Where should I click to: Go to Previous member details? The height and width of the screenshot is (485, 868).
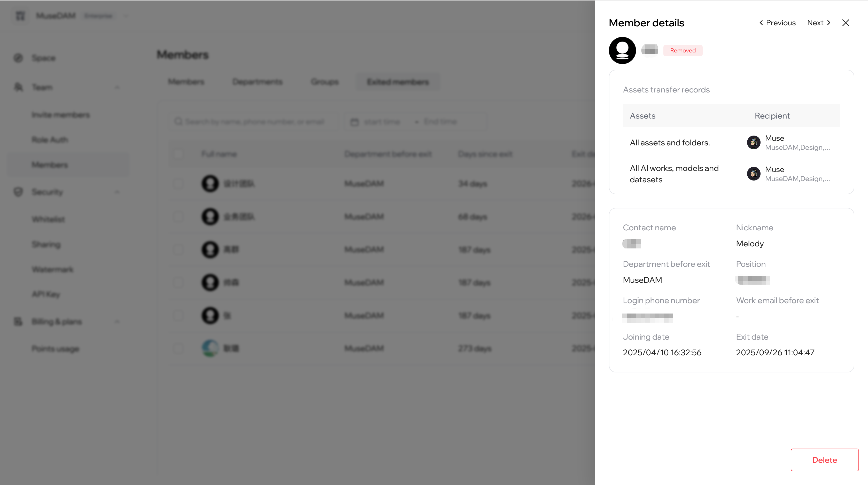777,22
